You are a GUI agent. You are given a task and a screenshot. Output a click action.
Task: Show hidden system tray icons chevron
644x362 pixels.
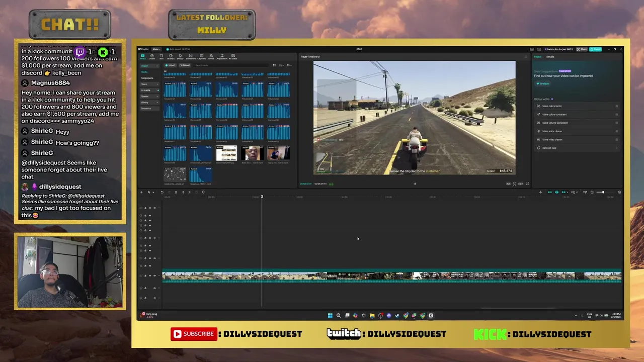(x=576, y=315)
